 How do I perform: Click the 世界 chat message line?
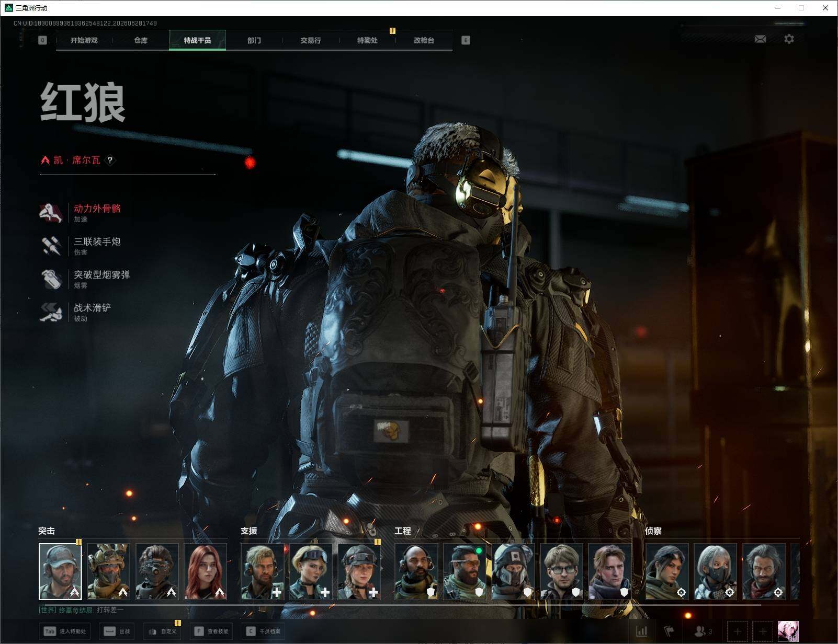coord(82,610)
